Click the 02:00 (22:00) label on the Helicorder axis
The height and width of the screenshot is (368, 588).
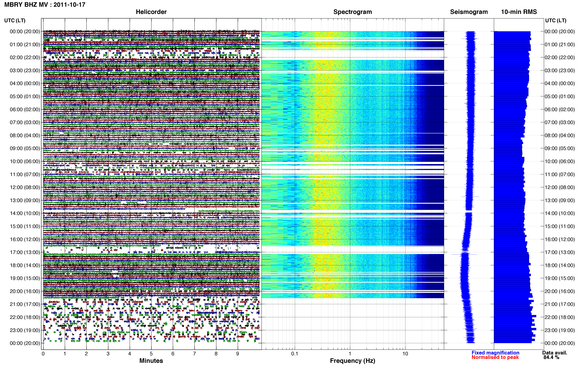click(25, 57)
